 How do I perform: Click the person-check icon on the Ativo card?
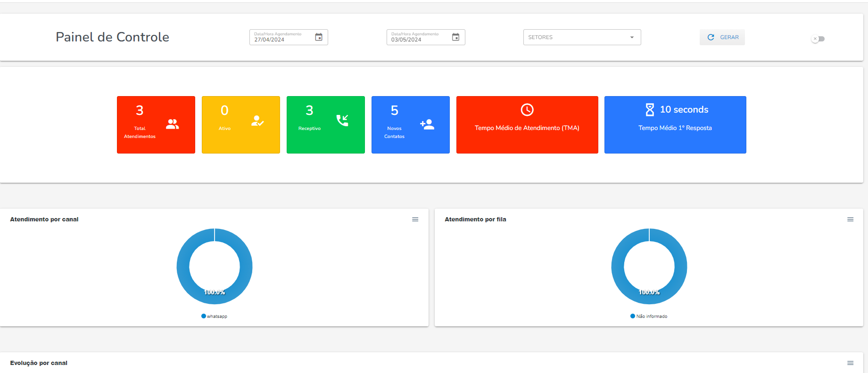click(x=257, y=121)
